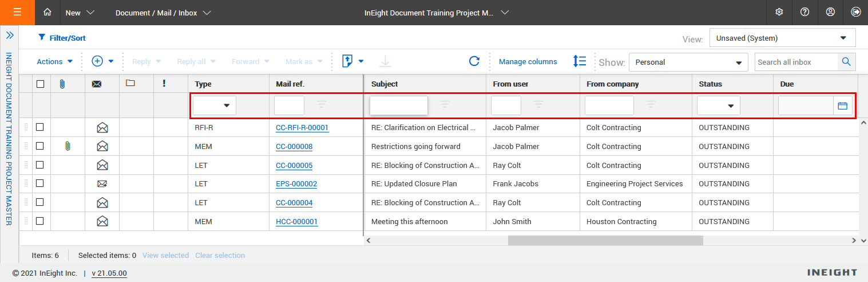Select checkbox for CC-RFI-R-00001 row
868x282 pixels.
tap(40, 127)
